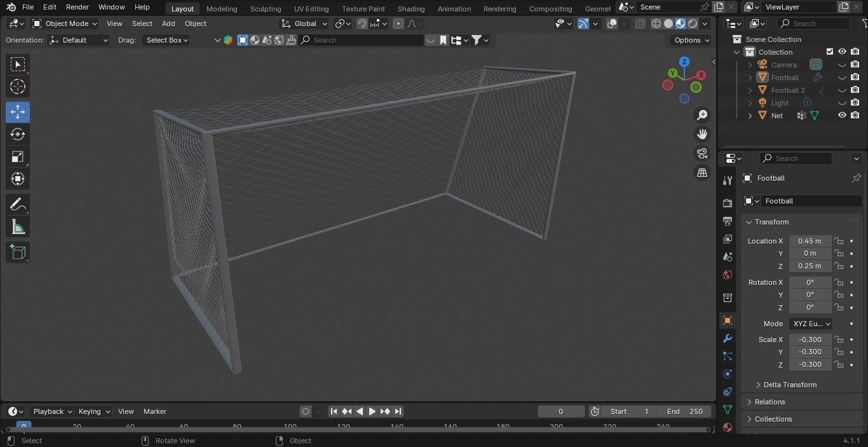Activate the Cursor tool
Image resolution: width=868 pixels, height=447 pixels.
point(18,87)
